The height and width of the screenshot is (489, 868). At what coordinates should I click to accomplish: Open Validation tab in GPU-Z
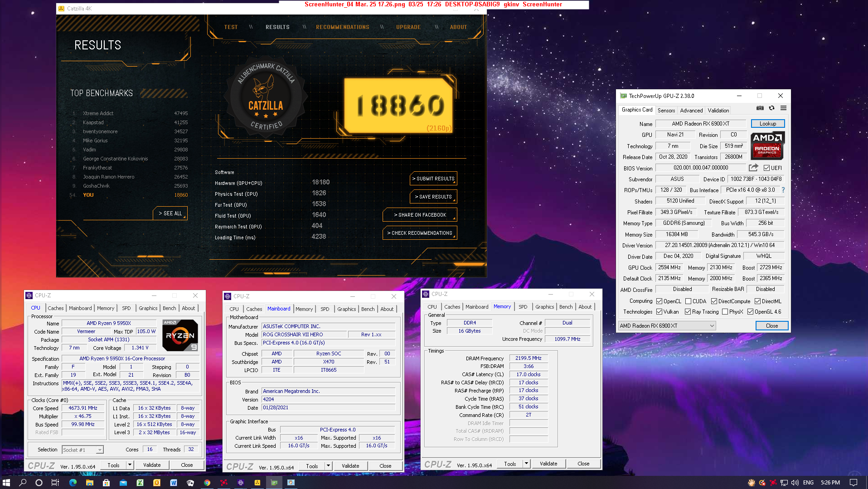[718, 111]
